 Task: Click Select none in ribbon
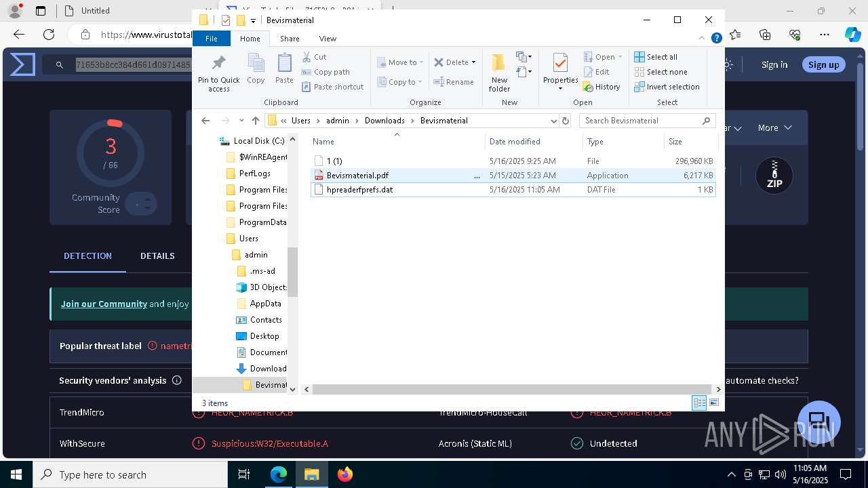pyautogui.click(x=660, y=72)
